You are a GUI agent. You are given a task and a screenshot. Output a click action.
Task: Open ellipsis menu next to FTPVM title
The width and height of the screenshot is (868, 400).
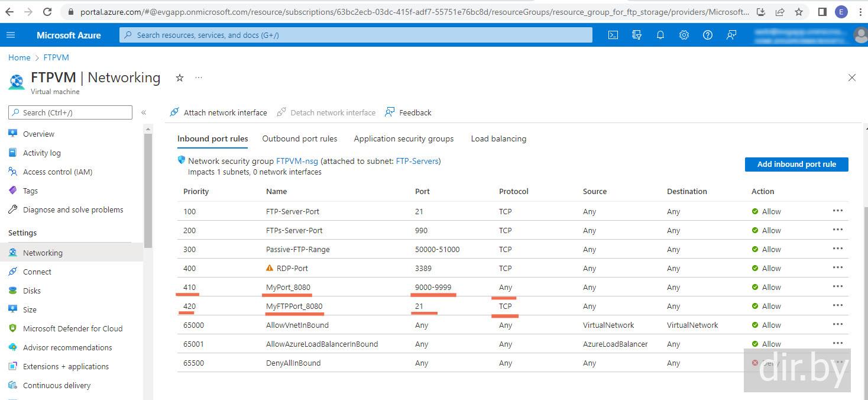pos(199,78)
